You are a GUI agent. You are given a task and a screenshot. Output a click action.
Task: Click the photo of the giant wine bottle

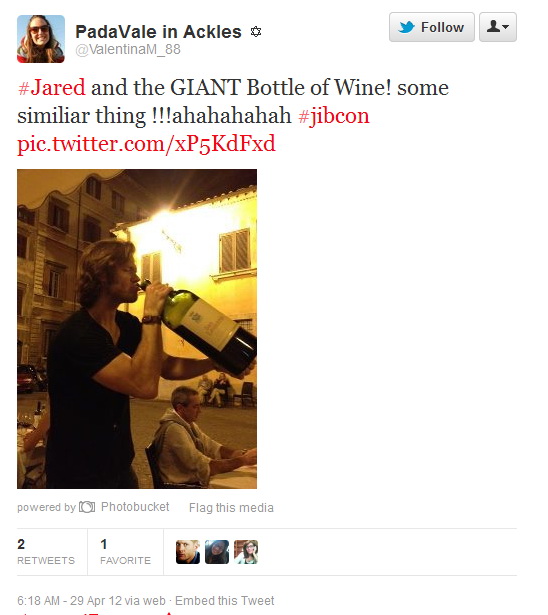(137, 329)
